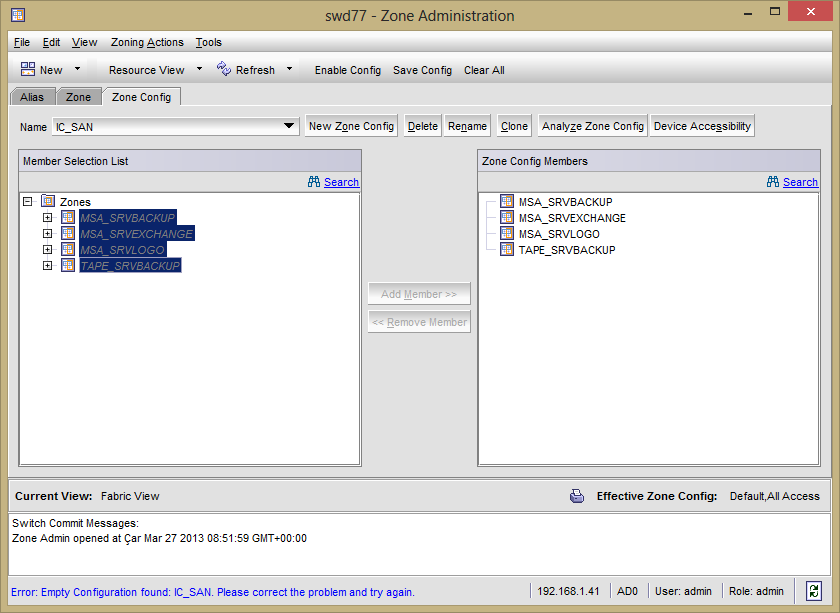
Task: Click the MSA_SRVEXCHANGE zone icon in Member Selection List
Action: [68, 233]
